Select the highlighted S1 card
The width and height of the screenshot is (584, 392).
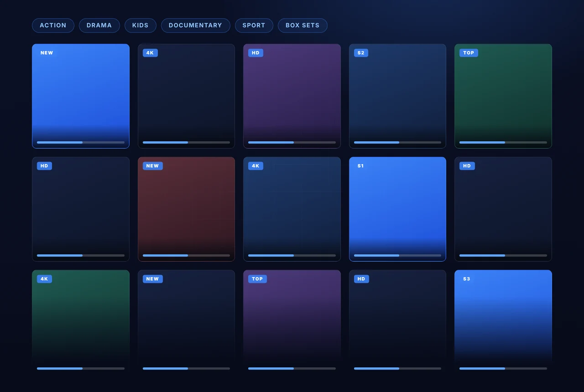(397, 209)
